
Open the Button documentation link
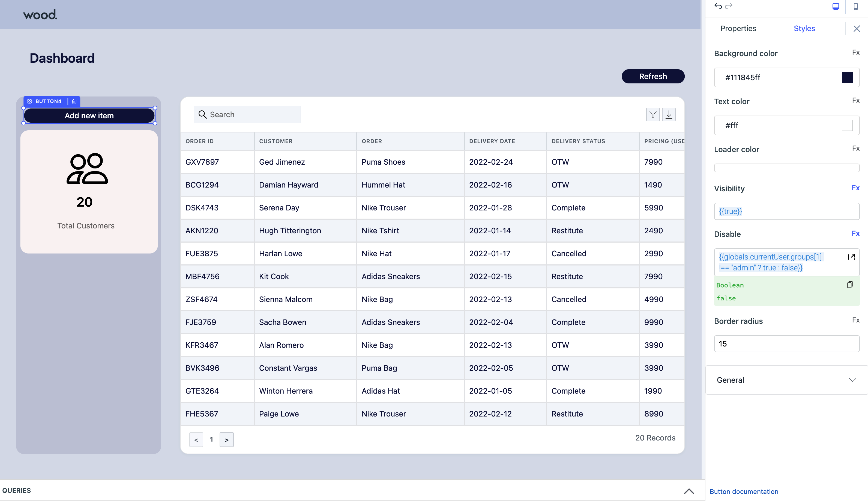[744, 491]
